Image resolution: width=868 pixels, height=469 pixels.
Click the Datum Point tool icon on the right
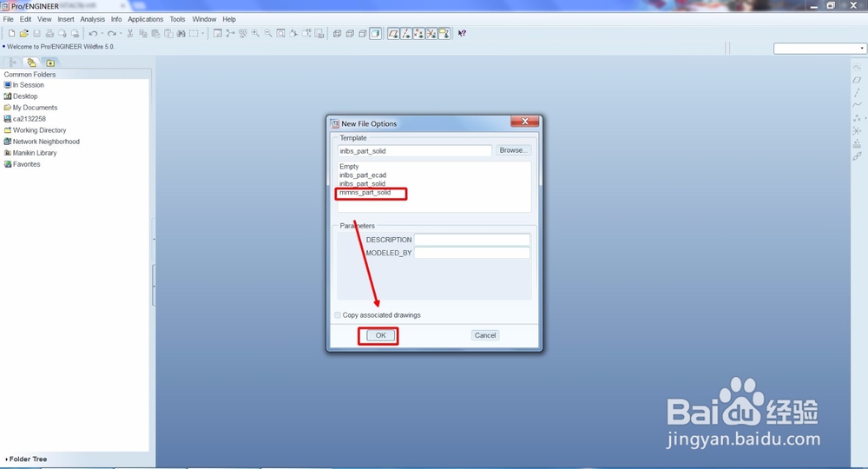(857, 118)
